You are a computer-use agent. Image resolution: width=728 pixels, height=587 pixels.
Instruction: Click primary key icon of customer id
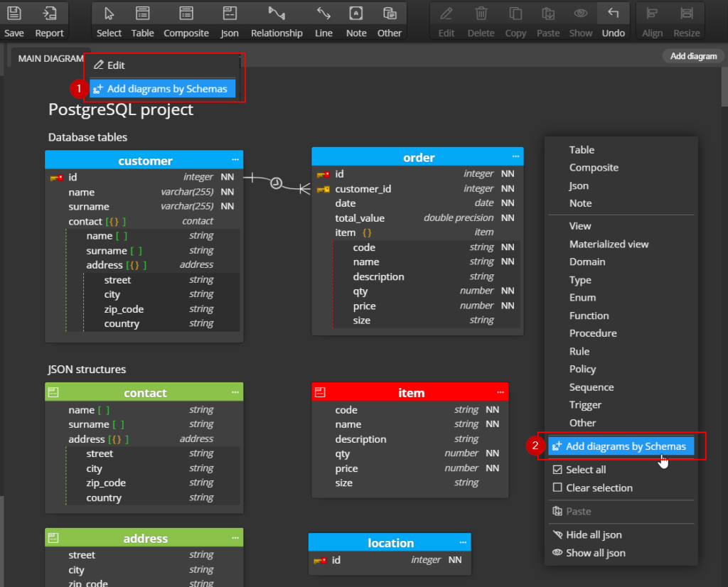[x=57, y=177]
